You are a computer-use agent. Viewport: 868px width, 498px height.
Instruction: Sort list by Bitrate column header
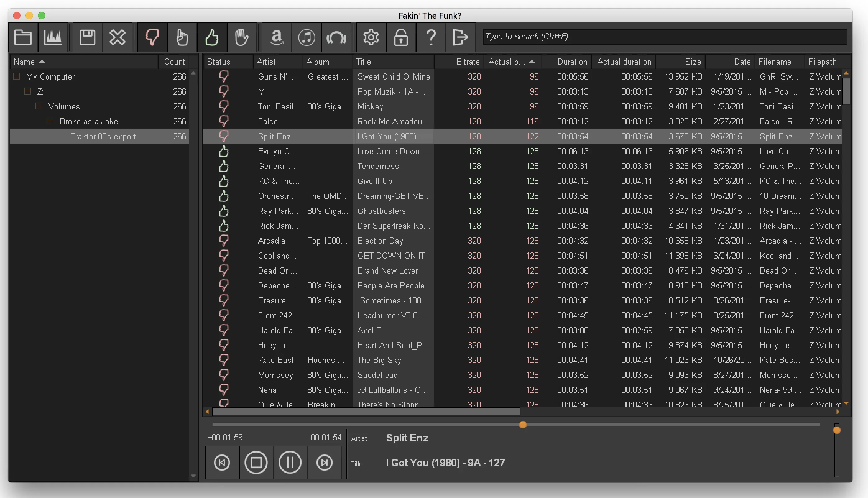[x=467, y=62]
